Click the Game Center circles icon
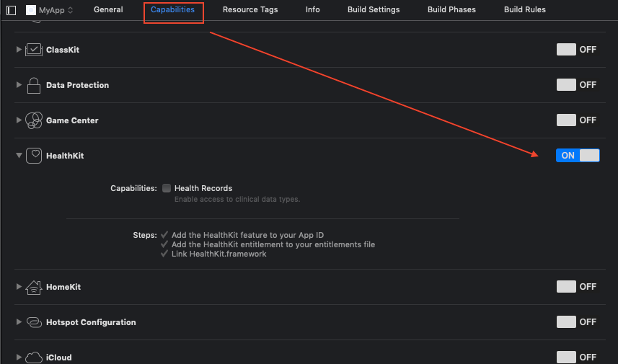The image size is (618, 364). point(34,120)
